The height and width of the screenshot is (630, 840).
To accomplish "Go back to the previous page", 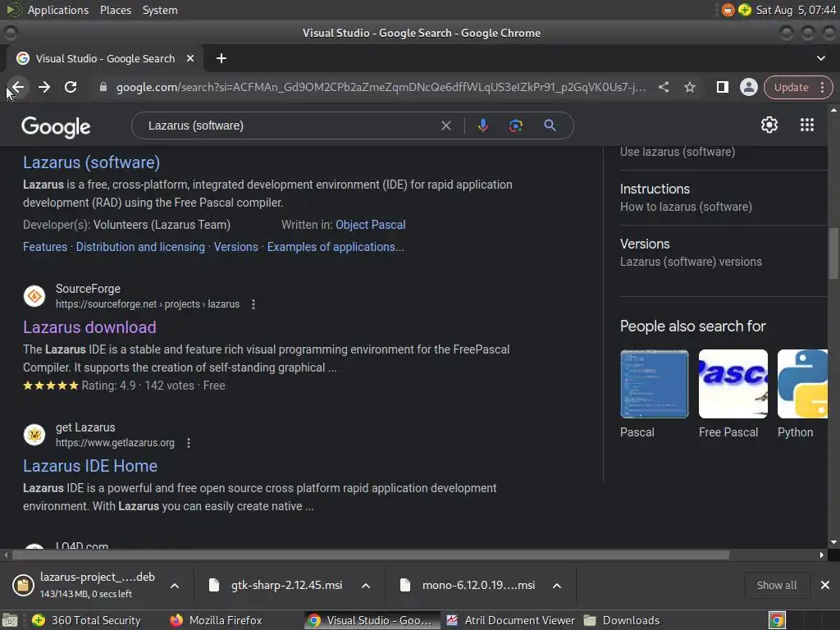I will (18, 87).
